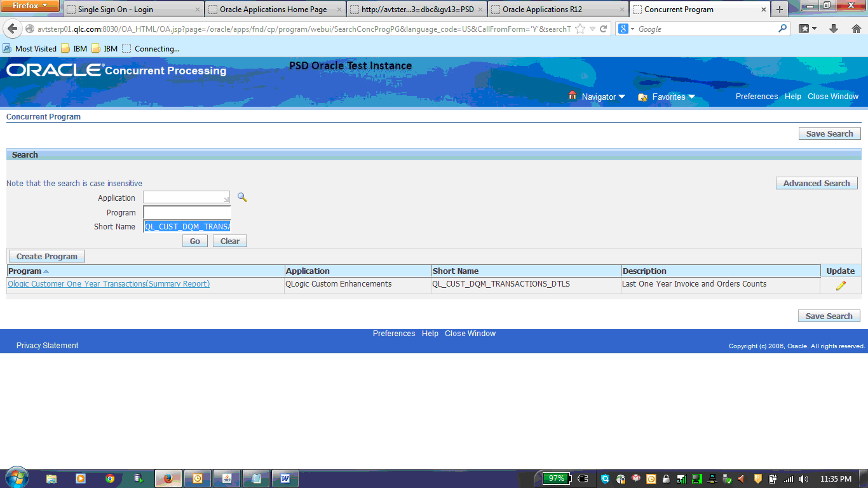
Task: Click the Navigator home icon
Action: 573,96
